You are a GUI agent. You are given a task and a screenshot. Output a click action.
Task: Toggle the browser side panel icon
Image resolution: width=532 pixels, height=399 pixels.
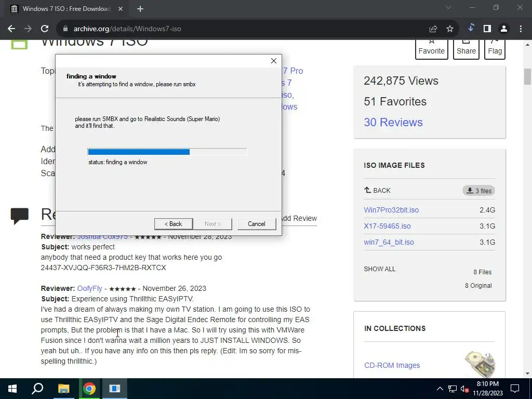487,29
